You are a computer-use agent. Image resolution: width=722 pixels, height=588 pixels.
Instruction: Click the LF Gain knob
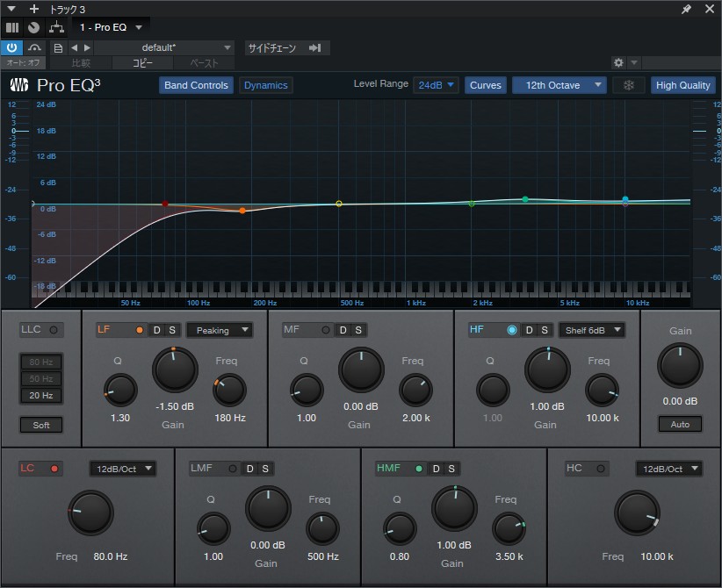(174, 370)
